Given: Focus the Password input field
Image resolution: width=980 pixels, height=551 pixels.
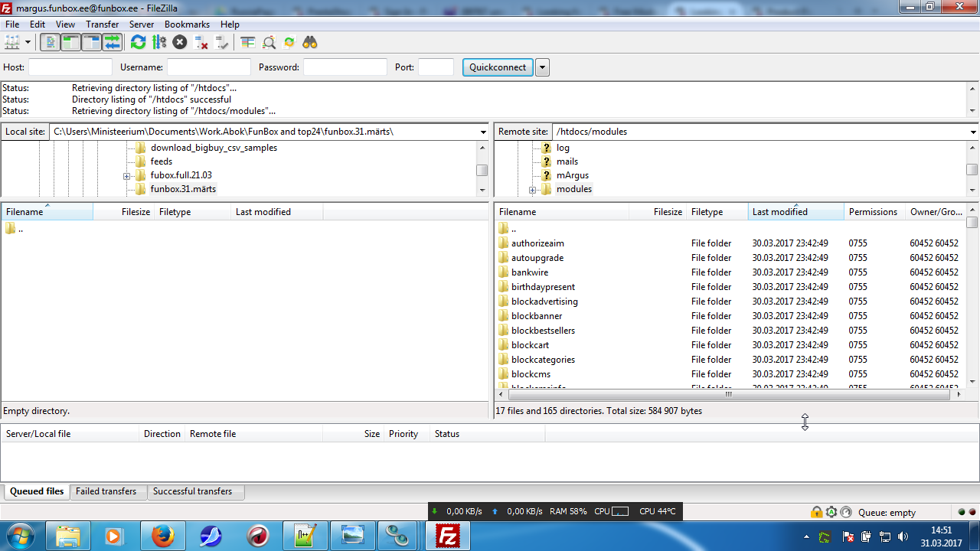Looking at the screenshot, I should [345, 67].
